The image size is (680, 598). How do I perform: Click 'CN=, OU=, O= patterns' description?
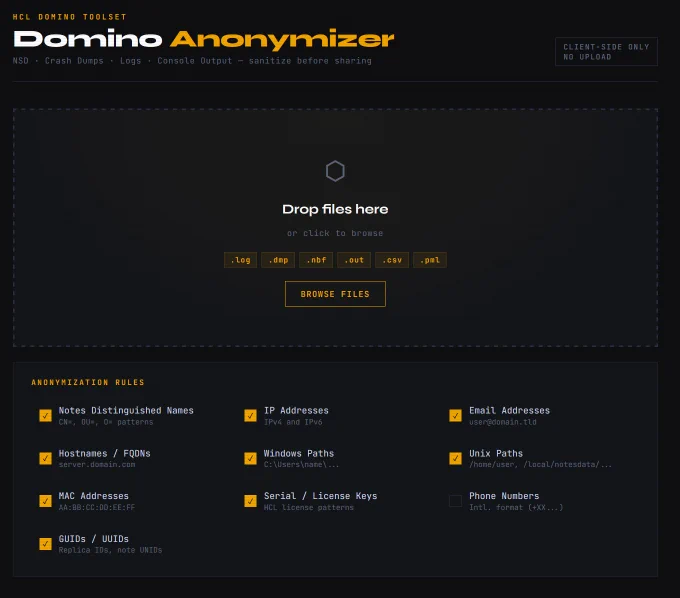106,422
